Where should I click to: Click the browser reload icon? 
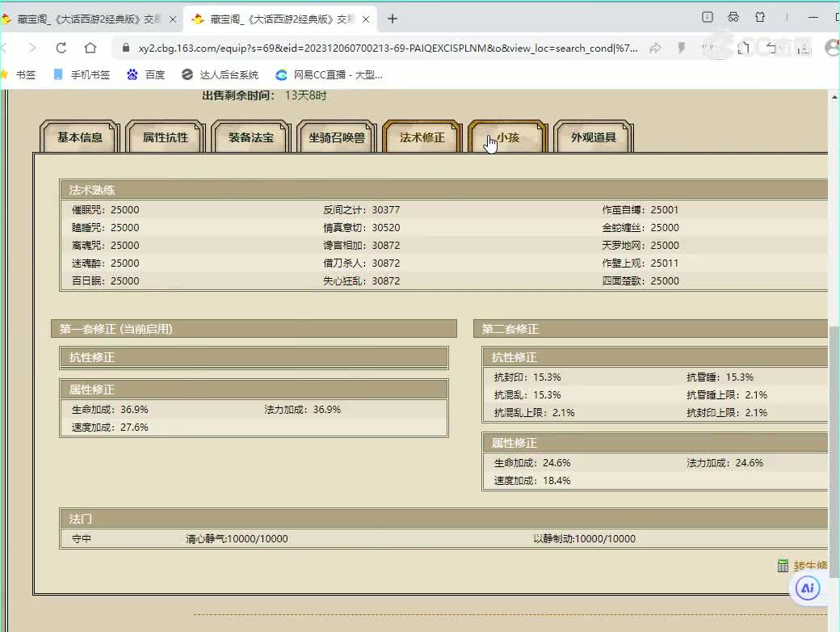pyautogui.click(x=61, y=48)
